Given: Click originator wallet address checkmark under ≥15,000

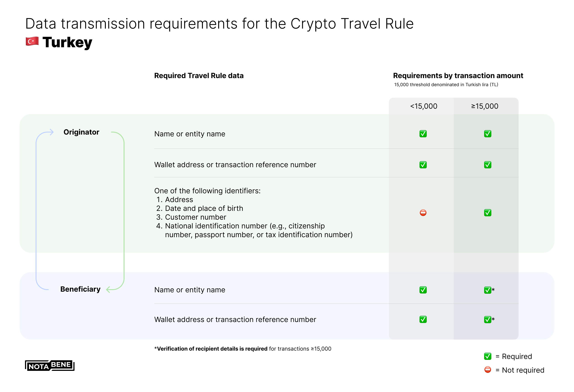Looking at the screenshot, I should pos(487,165).
